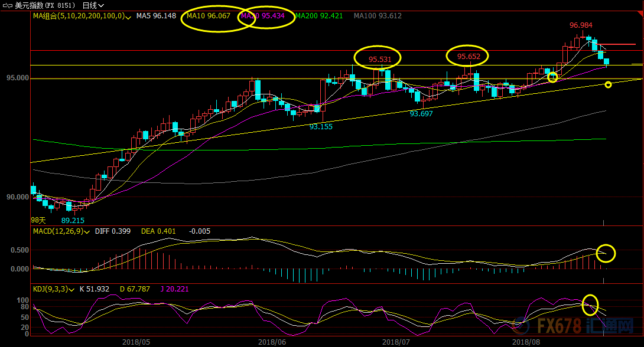Click the link icon beside 美元指数 title

pyautogui.click(x=7, y=5)
